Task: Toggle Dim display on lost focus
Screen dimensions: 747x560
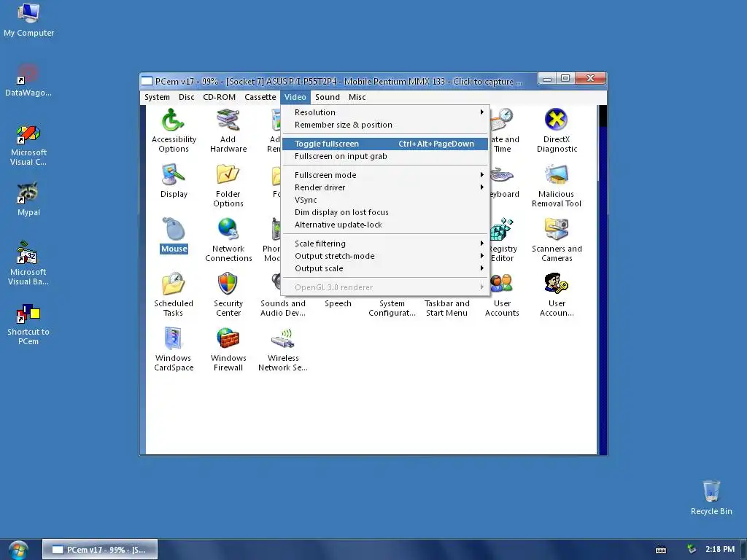Action: point(385,212)
